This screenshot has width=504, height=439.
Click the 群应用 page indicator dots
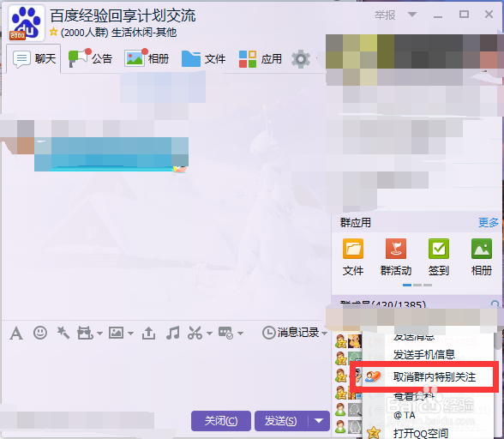point(417,285)
